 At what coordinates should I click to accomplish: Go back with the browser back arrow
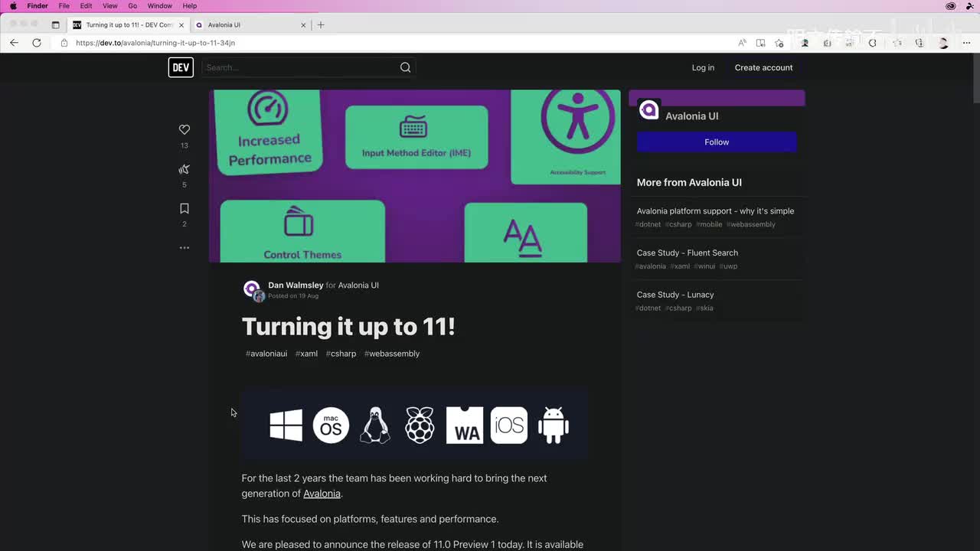click(x=14, y=43)
